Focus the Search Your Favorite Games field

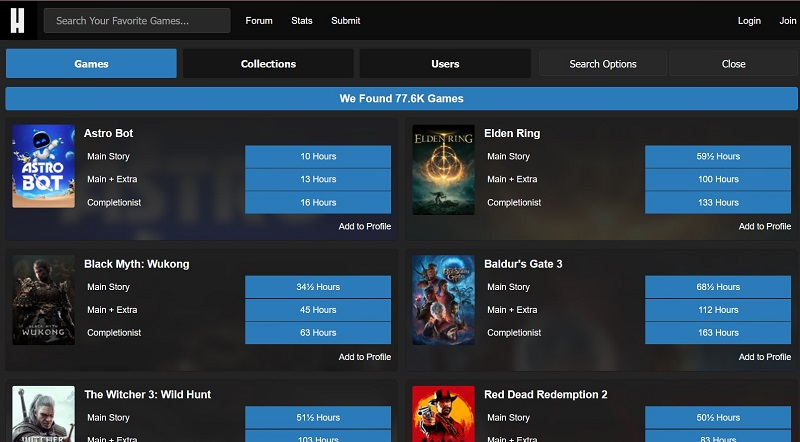tap(137, 21)
